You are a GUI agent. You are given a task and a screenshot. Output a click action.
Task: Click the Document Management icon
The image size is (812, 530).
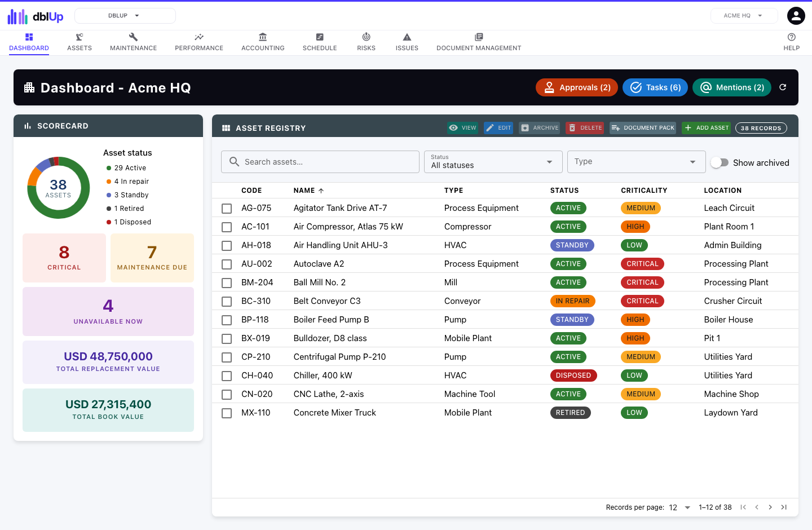[x=479, y=37]
